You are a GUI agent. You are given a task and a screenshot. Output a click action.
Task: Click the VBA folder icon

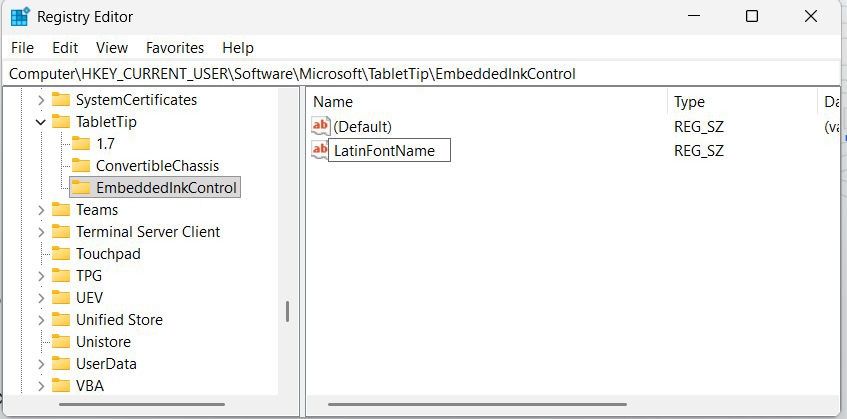(x=61, y=386)
